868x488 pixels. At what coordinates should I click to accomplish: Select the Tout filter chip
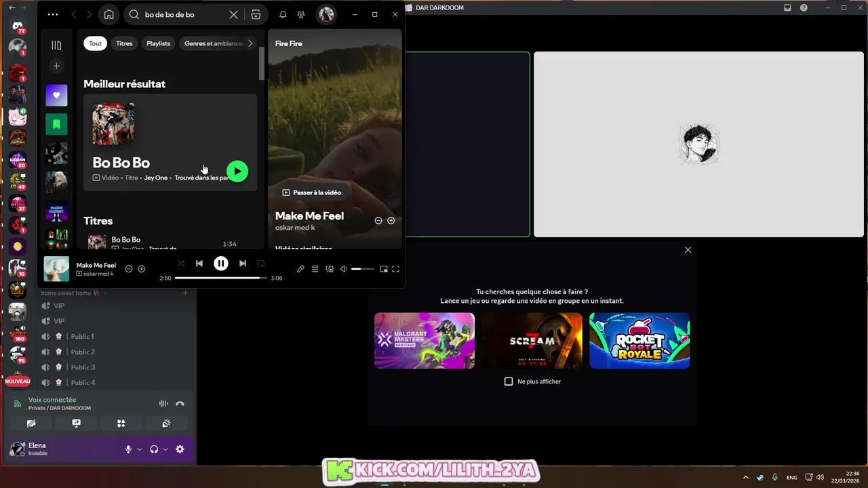coord(95,43)
